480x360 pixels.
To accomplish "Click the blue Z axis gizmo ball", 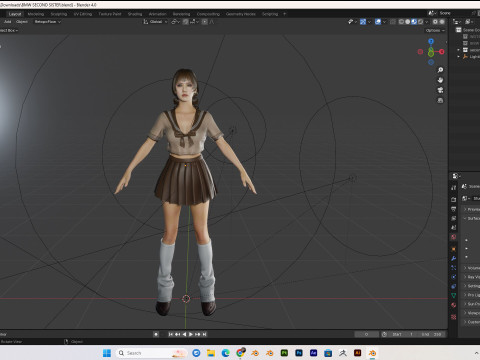I will pyautogui.click(x=431, y=41).
